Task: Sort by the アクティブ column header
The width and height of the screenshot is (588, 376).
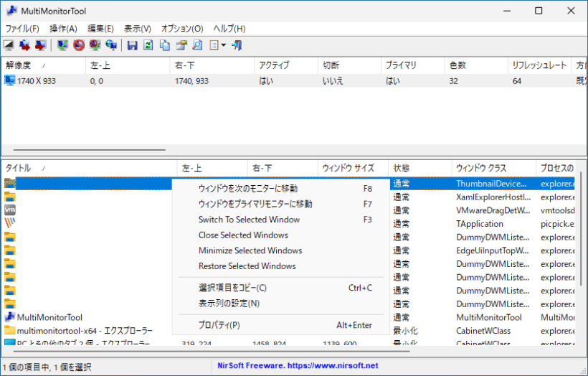Action: pyautogui.click(x=286, y=65)
